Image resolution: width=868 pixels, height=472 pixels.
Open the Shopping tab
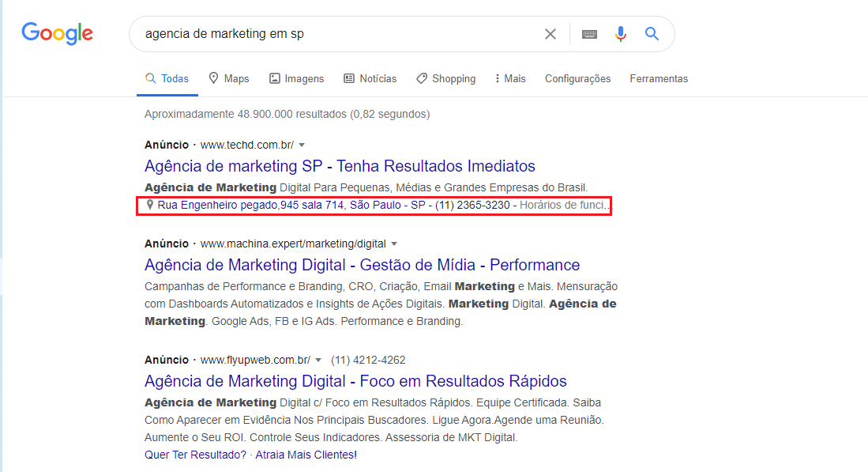[446, 79]
